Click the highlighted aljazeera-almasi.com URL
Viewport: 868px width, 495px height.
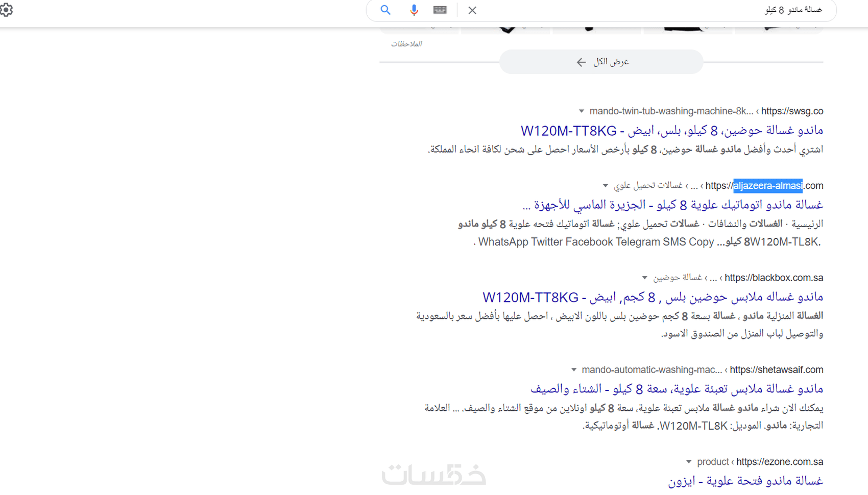764,186
